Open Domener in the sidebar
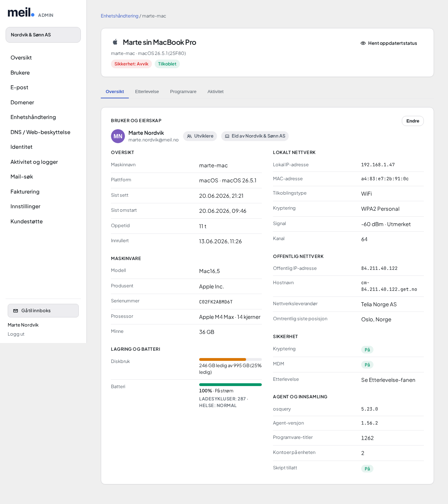The width and height of the screenshot is (448, 504). pos(43,103)
